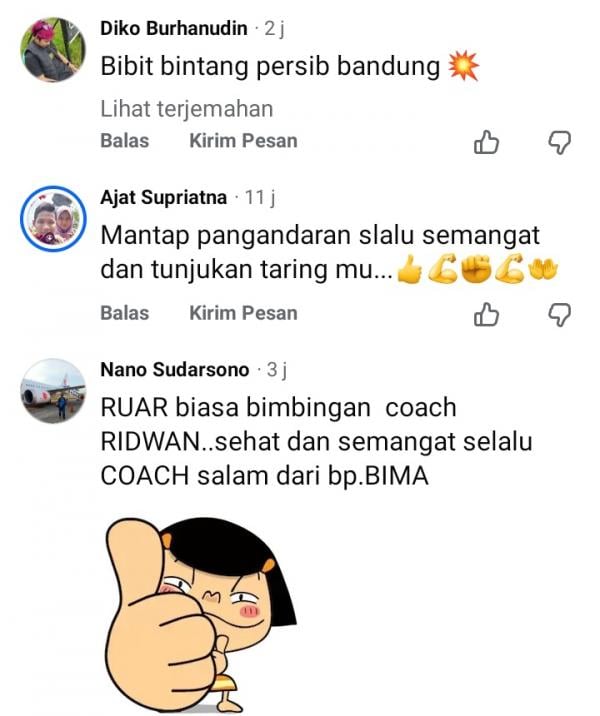
Task: Tap Kirim Pesan under Ajat's comment
Action: [x=243, y=313]
